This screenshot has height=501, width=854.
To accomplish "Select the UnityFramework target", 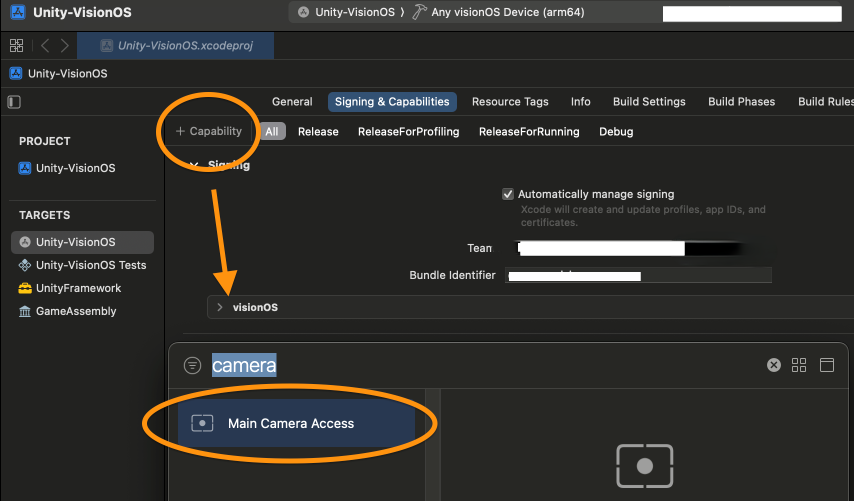I will coord(78,288).
